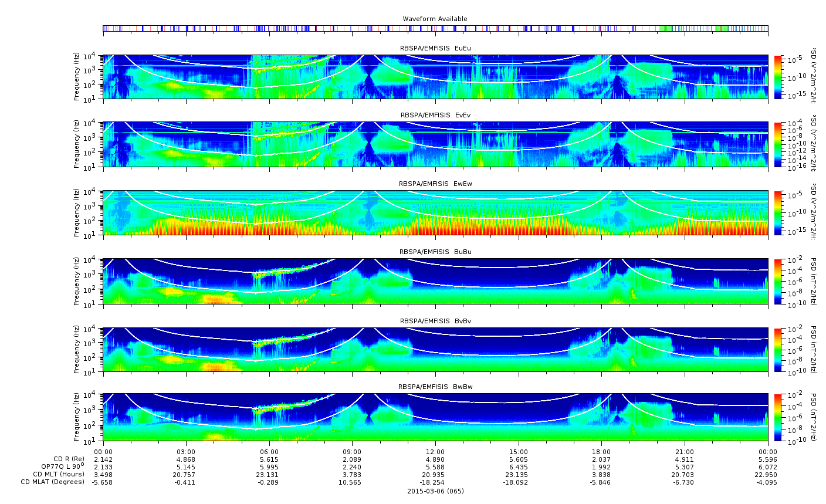The image size is (826, 504).
Task: Click the color bar beside EuEu panel
Action: [778, 77]
